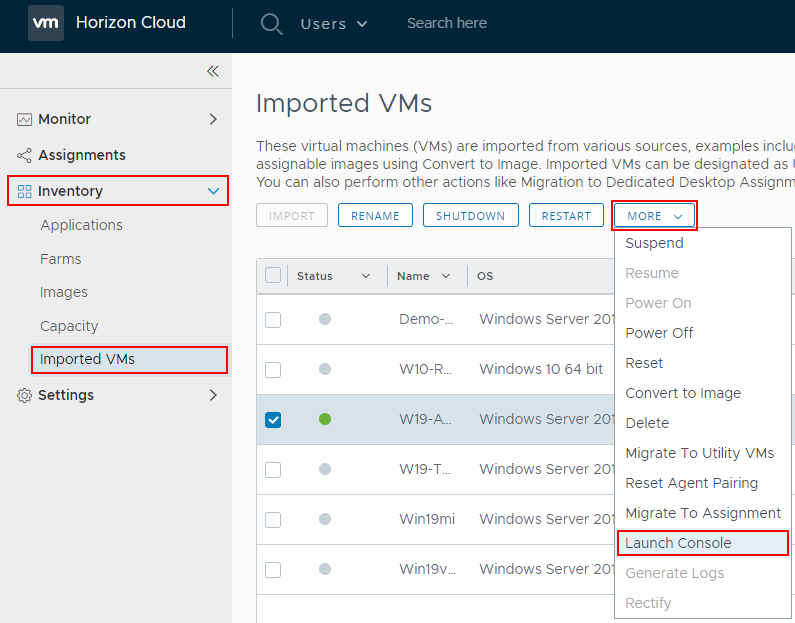Collapse the sidebar with double-chevron icon
Screen dimensions: 795x623
tap(212, 71)
